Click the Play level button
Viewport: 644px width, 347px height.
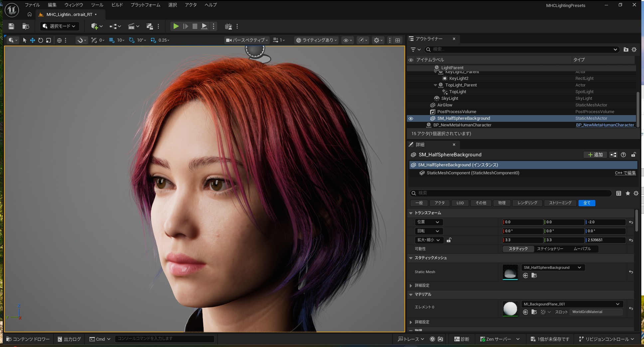[x=176, y=26]
